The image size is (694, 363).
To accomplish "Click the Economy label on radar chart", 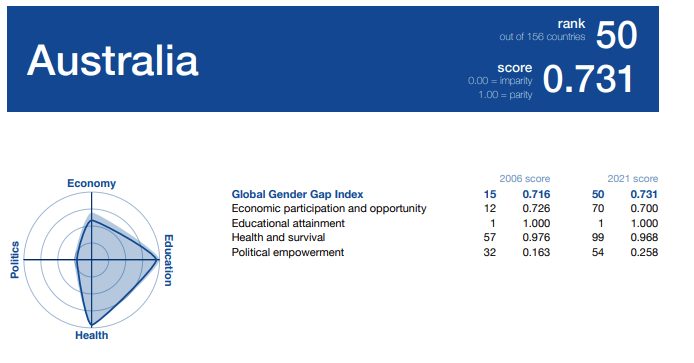I will click(91, 183).
